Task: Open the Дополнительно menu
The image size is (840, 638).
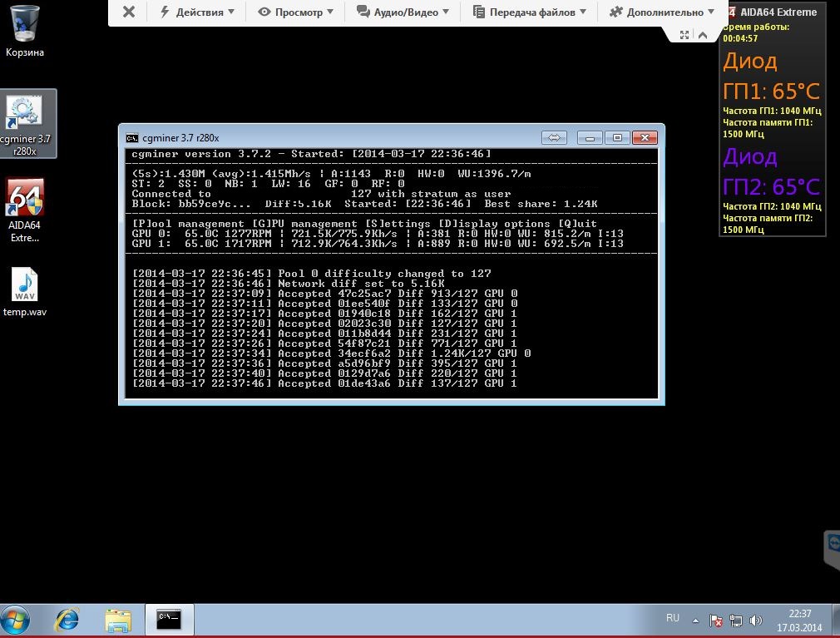Action: click(661, 12)
